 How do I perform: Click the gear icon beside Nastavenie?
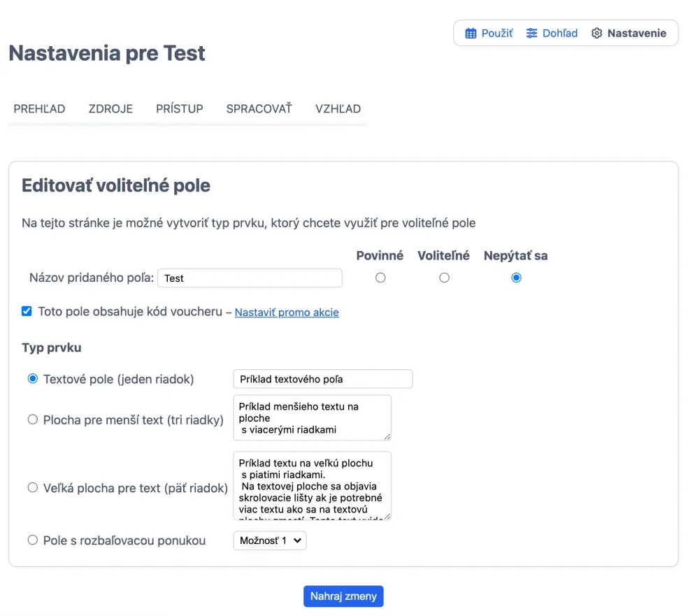(x=596, y=33)
